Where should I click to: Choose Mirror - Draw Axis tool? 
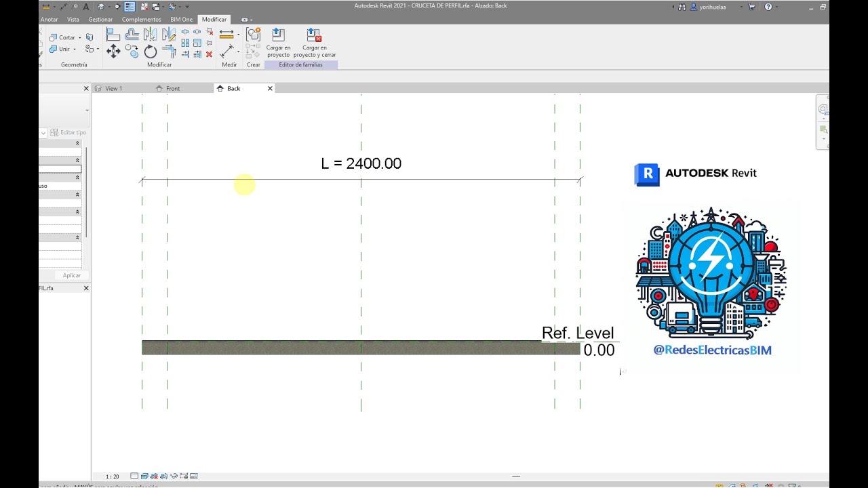tap(168, 35)
